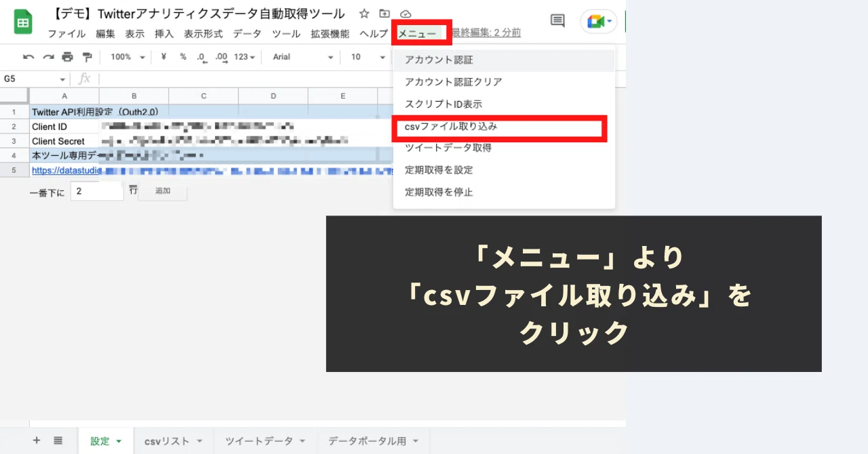Print the spreadsheet

tap(67, 57)
